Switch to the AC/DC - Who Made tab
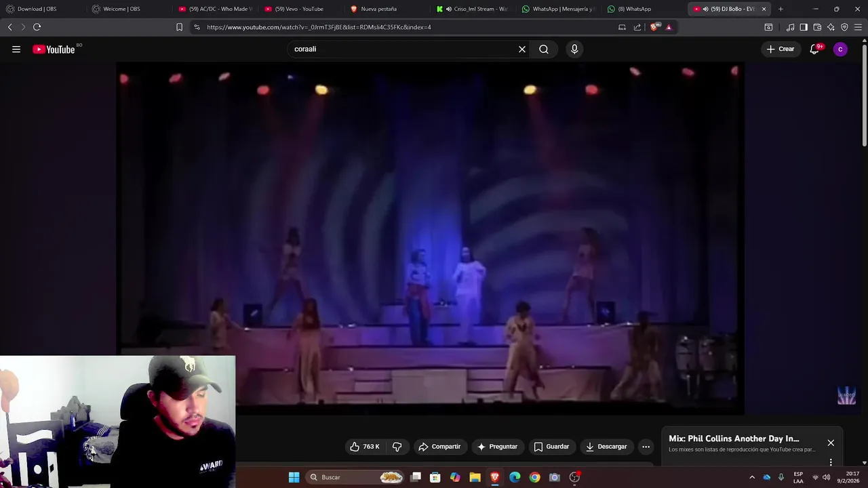 coord(214,9)
